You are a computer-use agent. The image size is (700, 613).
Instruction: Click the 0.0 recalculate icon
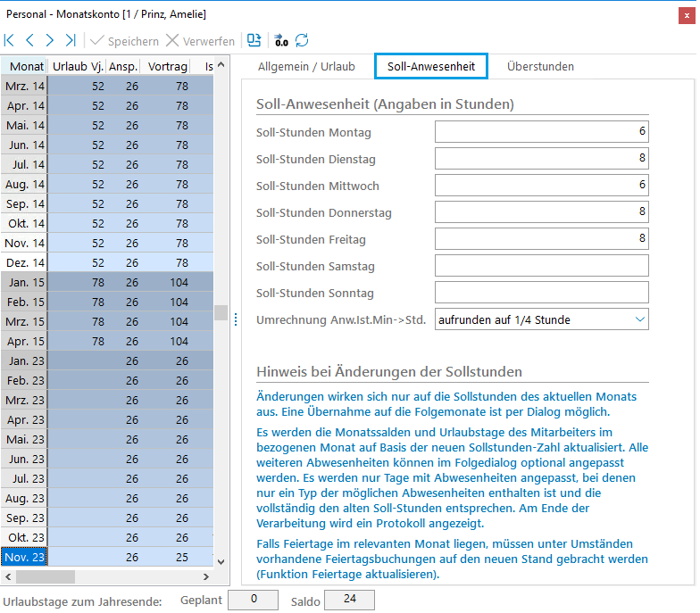point(281,40)
